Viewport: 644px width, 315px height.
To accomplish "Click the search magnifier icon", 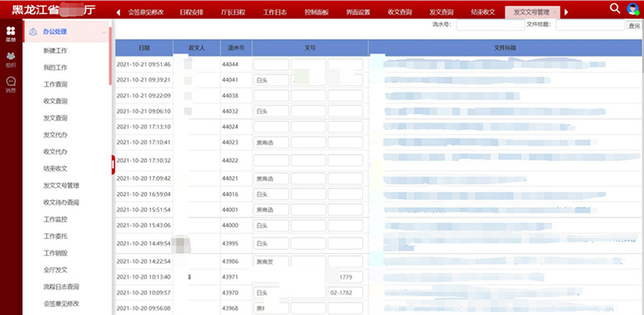I will [614, 8].
